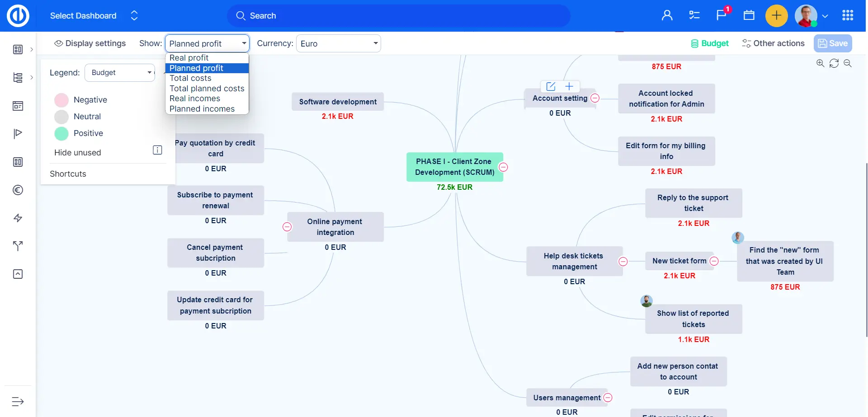This screenshot has height=417, width=868.
Task: Click the zoom out magnifier icon
Action: point(848,63)
